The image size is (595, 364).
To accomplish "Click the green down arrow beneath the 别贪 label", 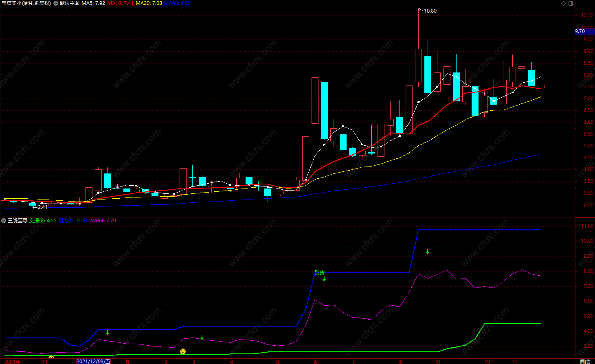I will (324, 279).
